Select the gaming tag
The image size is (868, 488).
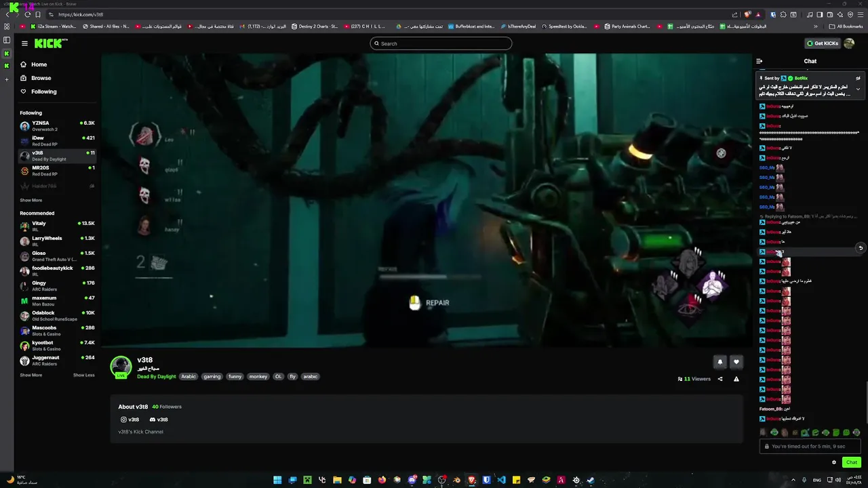click(212, 376)
